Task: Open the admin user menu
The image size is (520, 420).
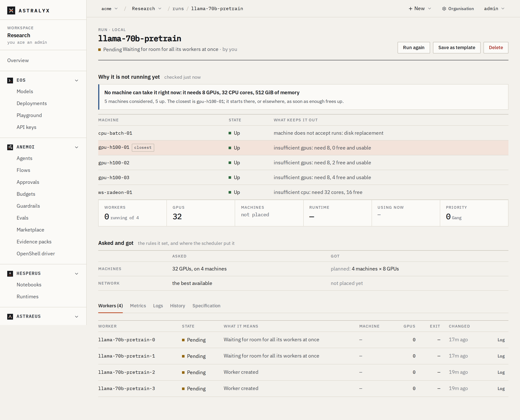Action: tap(494, 9)
